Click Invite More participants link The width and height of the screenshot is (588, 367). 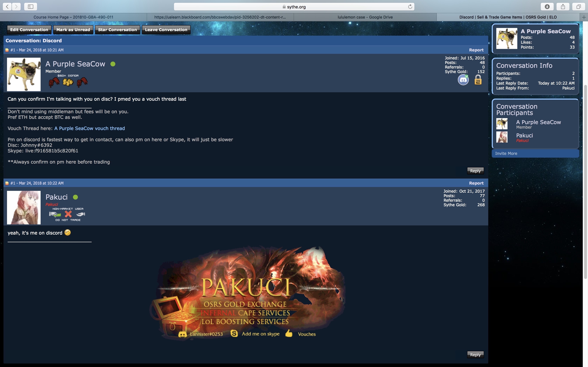pos(506,153)
